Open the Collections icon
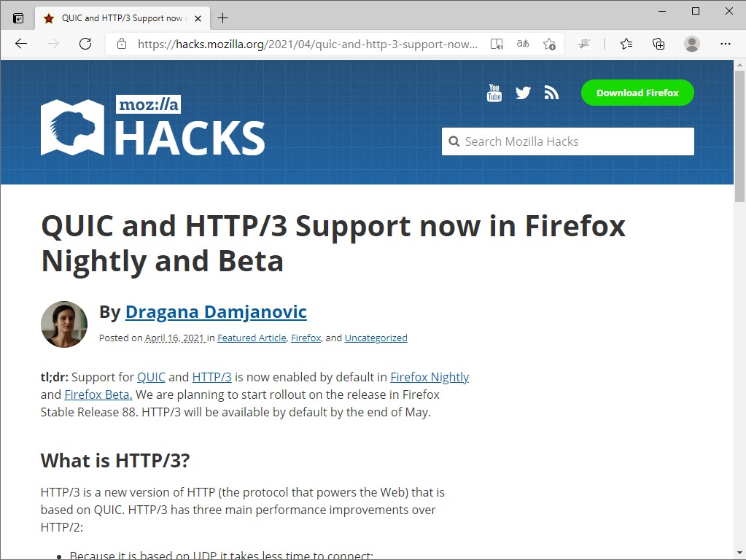This screenshot has width=746, height=560. 658,44
